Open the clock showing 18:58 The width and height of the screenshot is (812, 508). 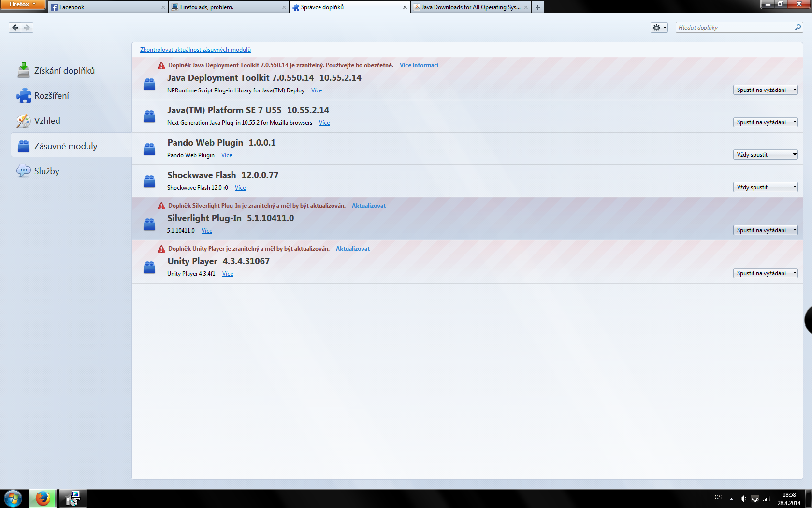789,499
